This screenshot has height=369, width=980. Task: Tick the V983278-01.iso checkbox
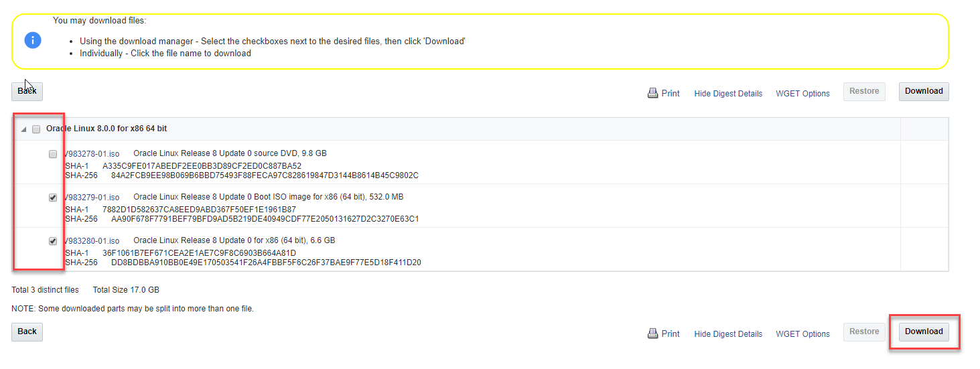click(x=53, y=154)
